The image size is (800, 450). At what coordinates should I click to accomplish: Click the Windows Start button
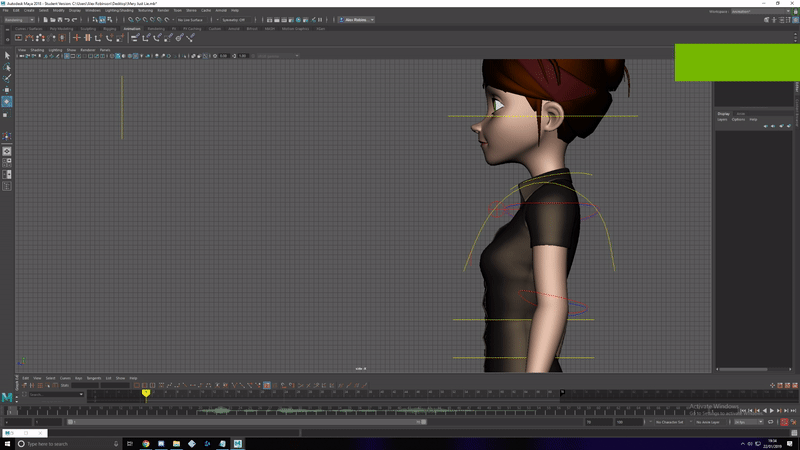[x=7, y=443]
